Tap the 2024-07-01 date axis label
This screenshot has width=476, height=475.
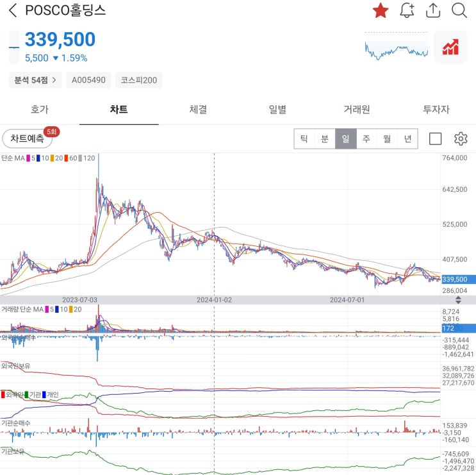(x=347, y=300)
